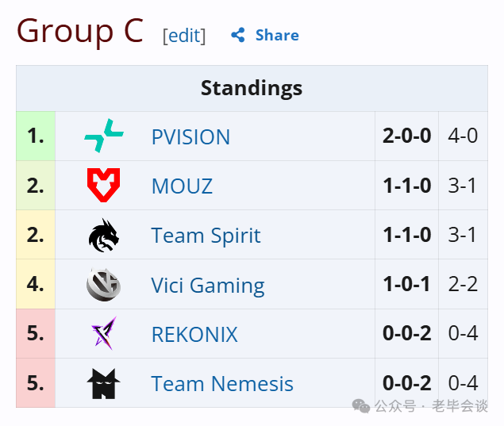The width and height of the screenshot is (504, 426).
Task: Click the Team Spirit dragon logo
Action: pos(103,235)
